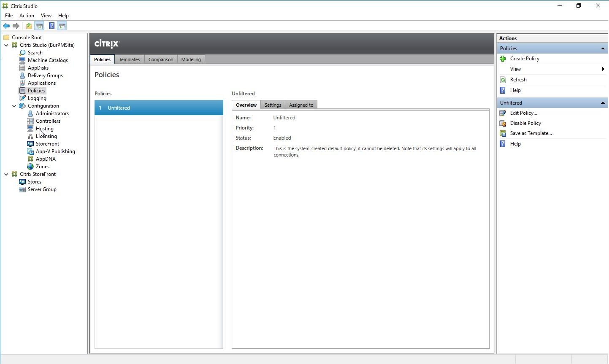Click the green Create Policy plus icon
Screen dimensions: 609x364
pyautogui.click(x=503, y=59)
